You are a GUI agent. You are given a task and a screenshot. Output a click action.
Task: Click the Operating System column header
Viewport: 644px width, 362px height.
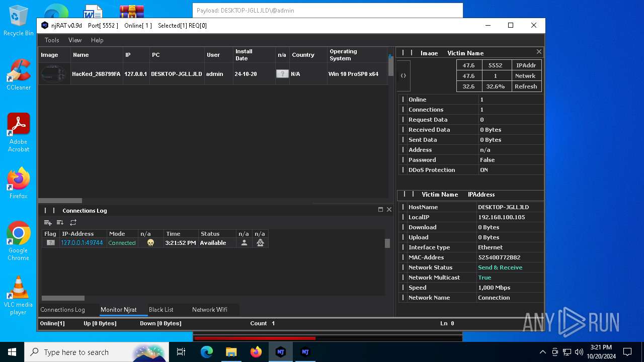357,55
